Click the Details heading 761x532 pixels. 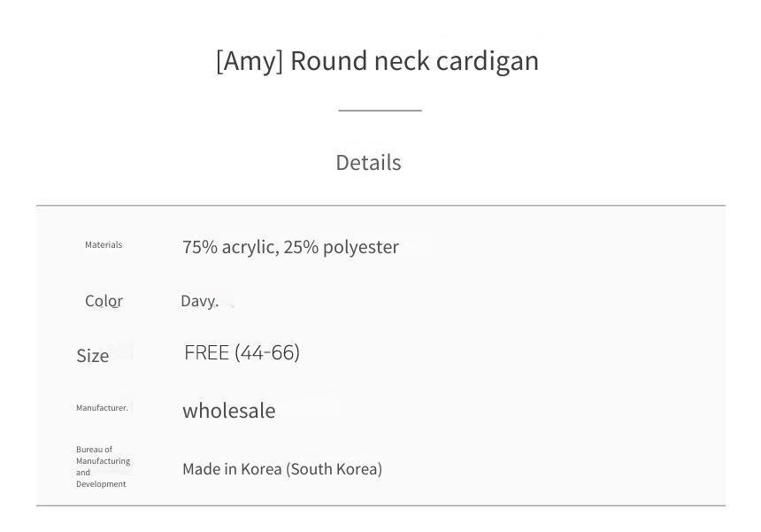[x=368, y=163]
